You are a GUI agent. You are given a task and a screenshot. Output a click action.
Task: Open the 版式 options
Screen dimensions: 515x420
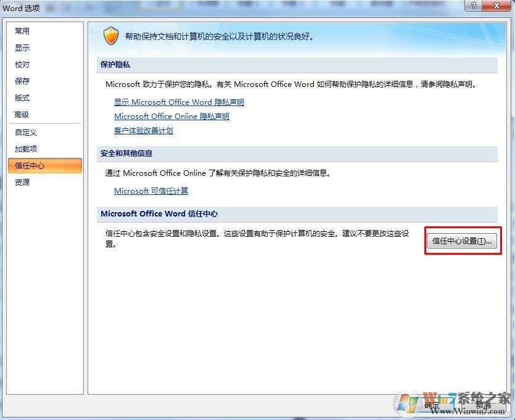(45, 98)
